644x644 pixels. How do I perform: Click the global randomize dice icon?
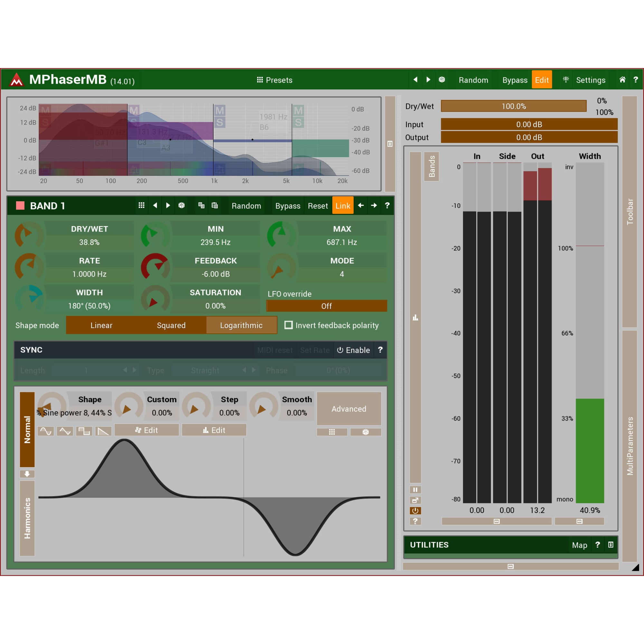(442, 79)
